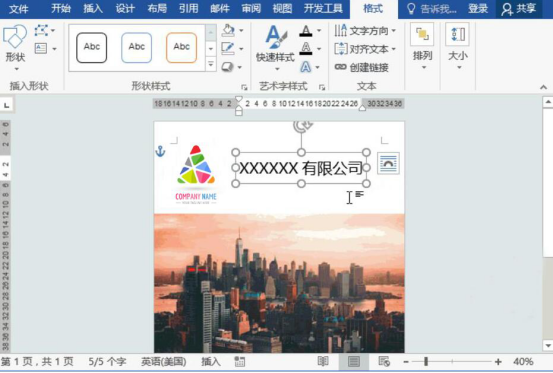This screenshot has height=373, width=553.
Task: Click the company name text box
Action: (x=301, y=168)
